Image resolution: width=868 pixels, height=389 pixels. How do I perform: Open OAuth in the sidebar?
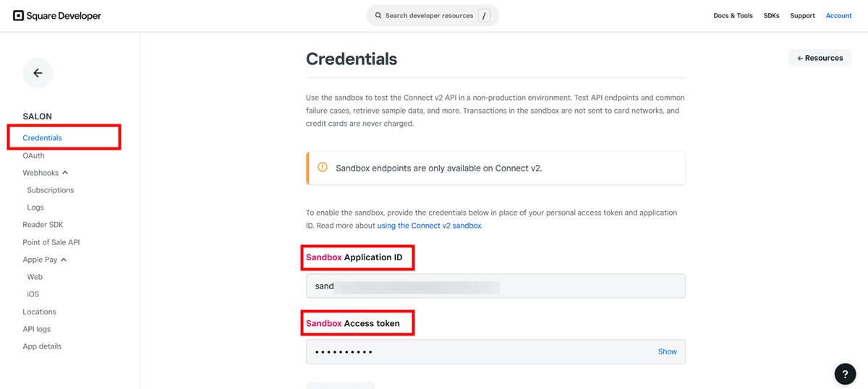click(33, 155)
